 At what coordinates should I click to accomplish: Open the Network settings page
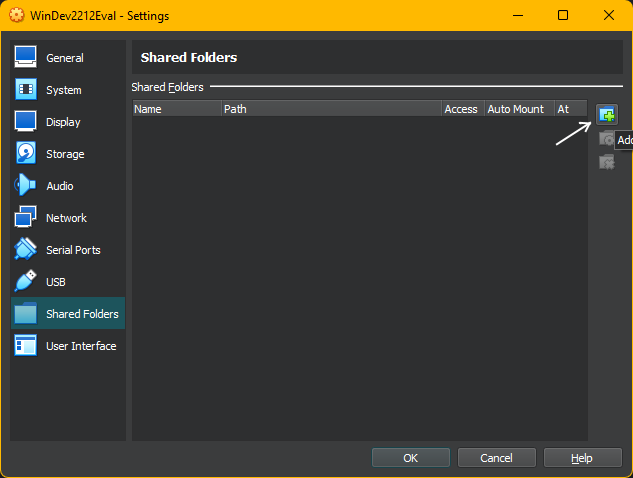click(68, 217)
